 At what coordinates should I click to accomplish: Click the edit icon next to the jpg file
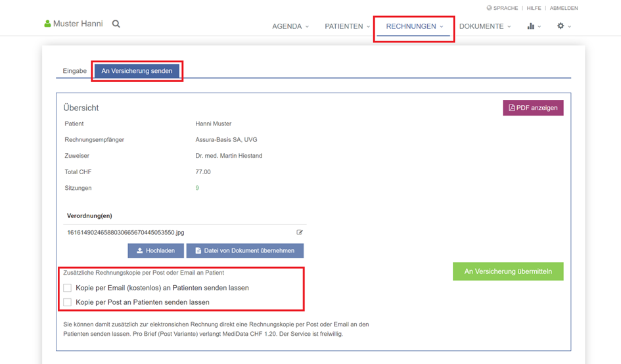pos(300,233)
